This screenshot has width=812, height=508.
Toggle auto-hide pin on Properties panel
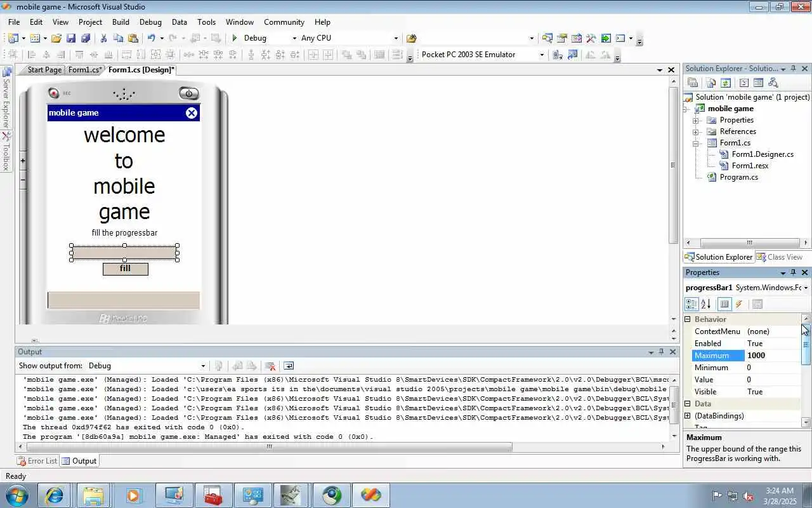coord(793,272)
